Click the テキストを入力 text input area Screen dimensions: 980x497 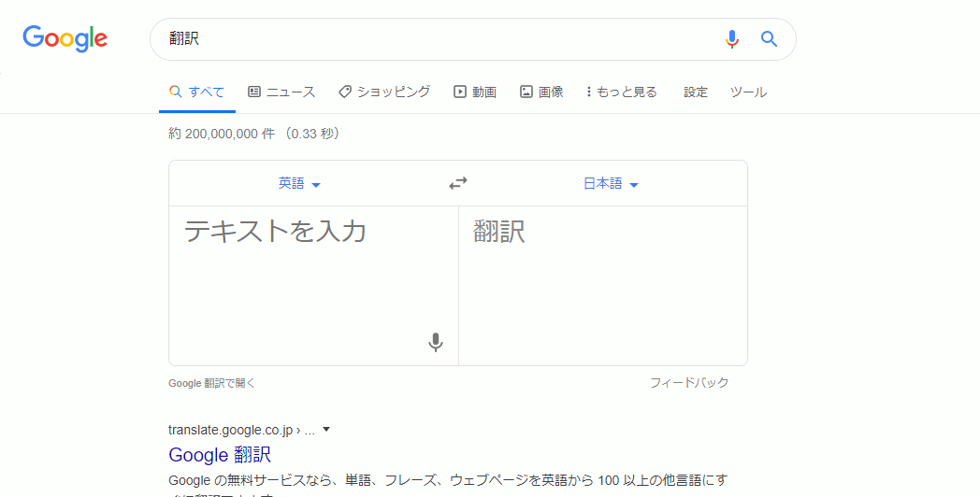299,271
